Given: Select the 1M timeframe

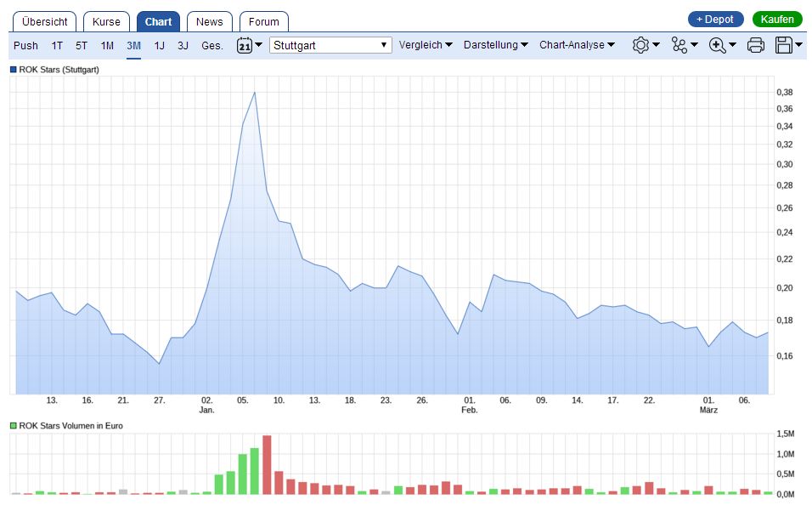Looking at the screenshot, I should [107, 46].
